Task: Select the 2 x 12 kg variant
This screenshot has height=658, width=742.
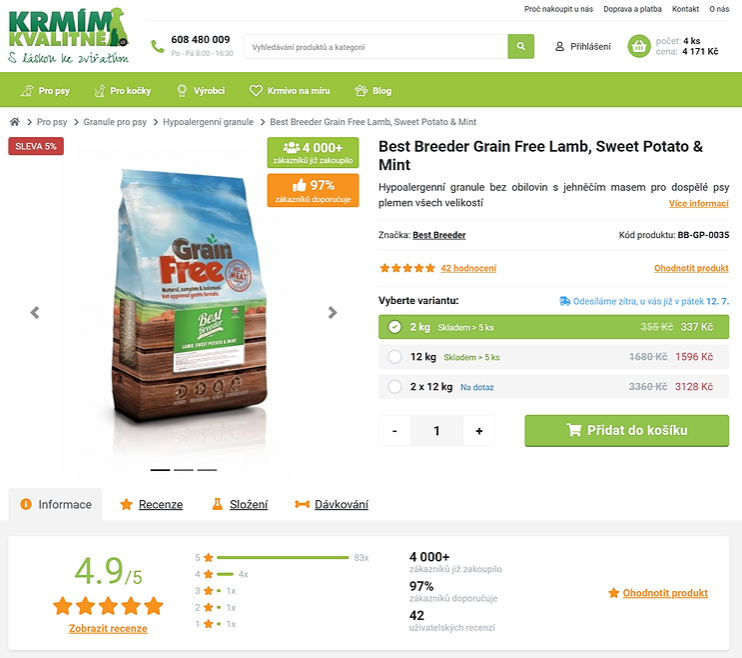Action: [554, 387]
